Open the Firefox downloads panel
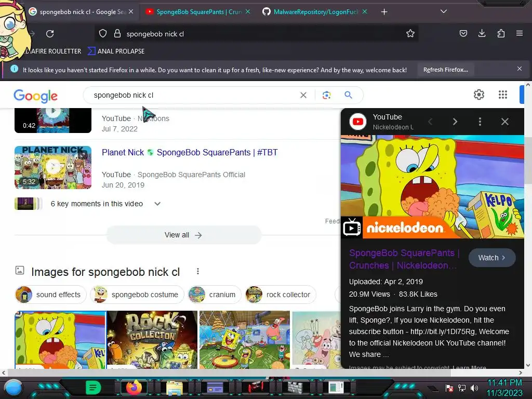Viewport: 532px width, 399px height. tap(482, 33)
